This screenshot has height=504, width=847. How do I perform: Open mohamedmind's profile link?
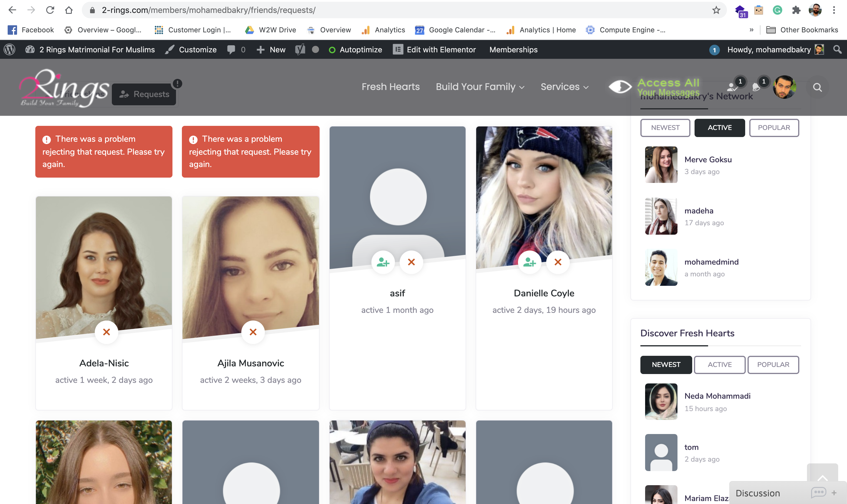coord(711,262)
